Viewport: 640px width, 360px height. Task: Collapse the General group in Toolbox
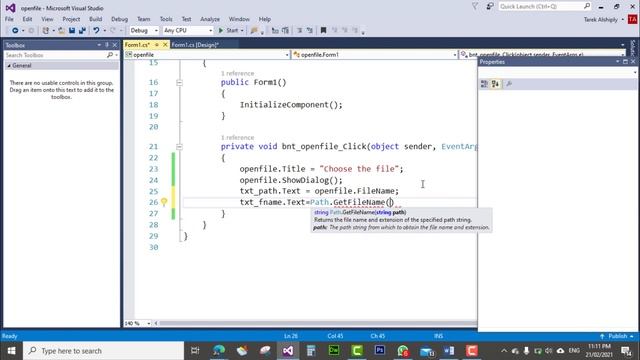pyautogui.click(x=9, y=66)
